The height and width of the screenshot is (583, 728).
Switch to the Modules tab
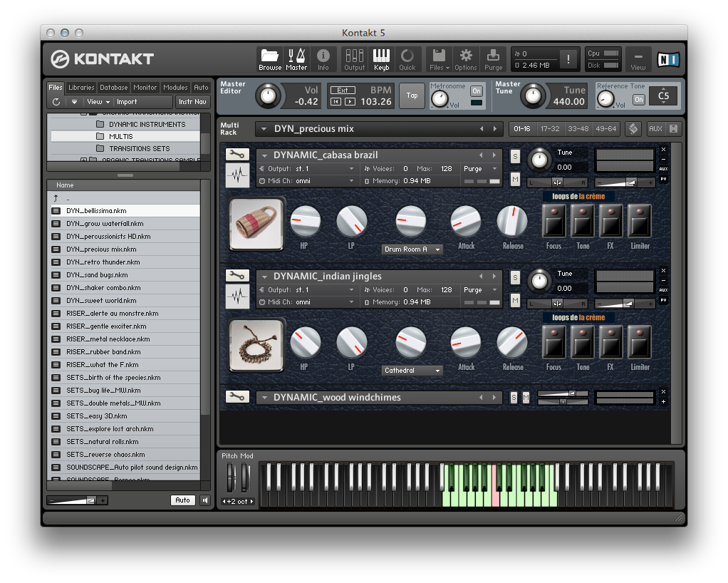coord(175,88)
